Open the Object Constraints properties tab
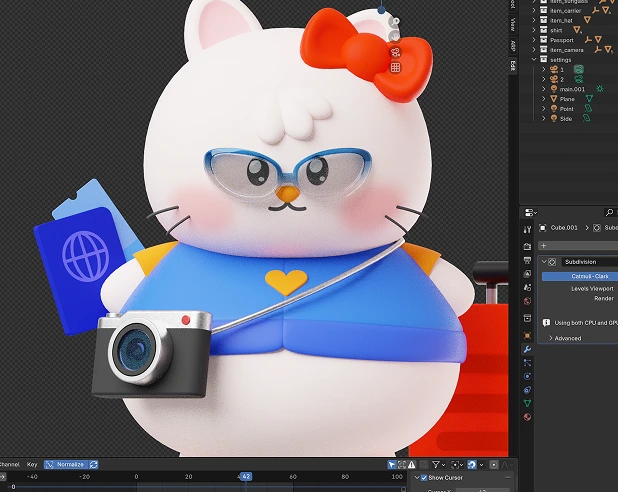Screen dimensions: 618x492 527,390
